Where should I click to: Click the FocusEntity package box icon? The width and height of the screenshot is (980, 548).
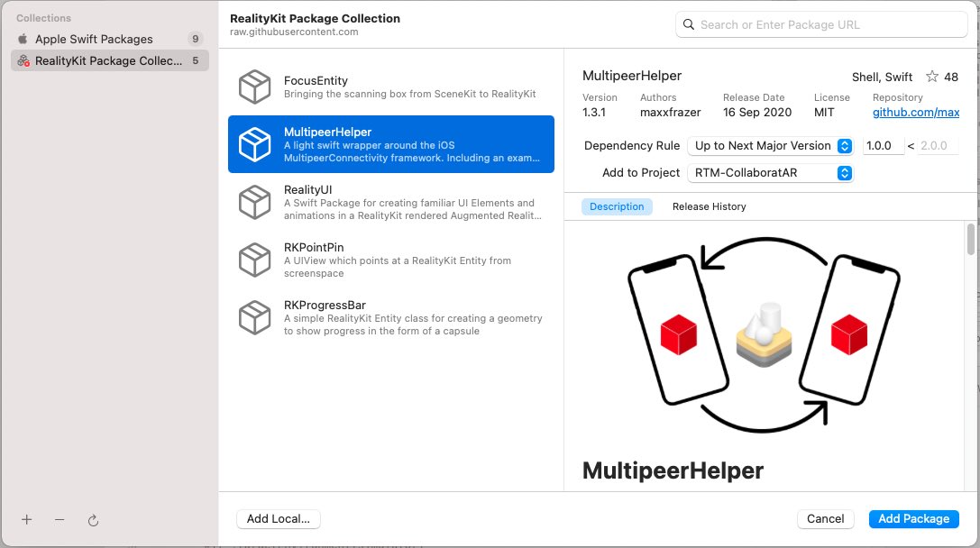254,87
